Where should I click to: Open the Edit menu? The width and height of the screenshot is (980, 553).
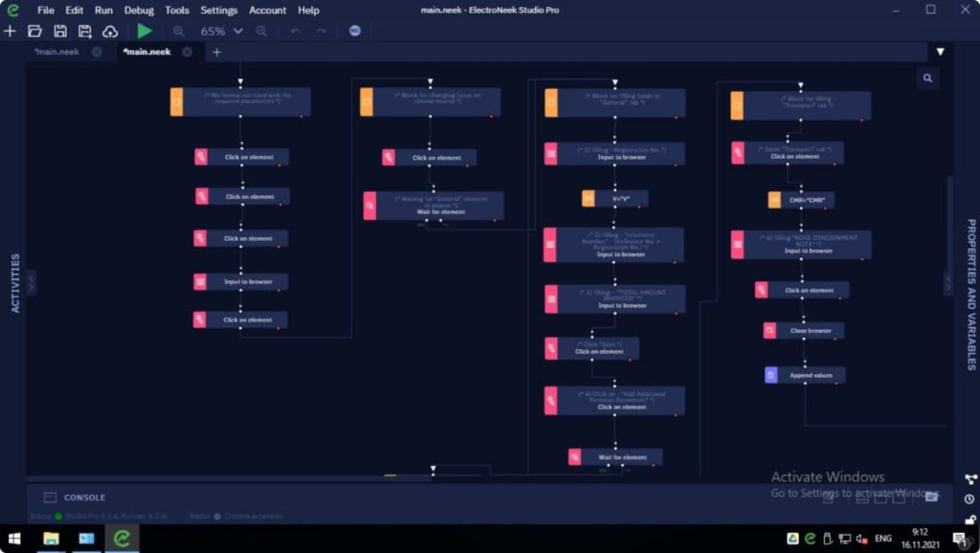coord(75,10)
